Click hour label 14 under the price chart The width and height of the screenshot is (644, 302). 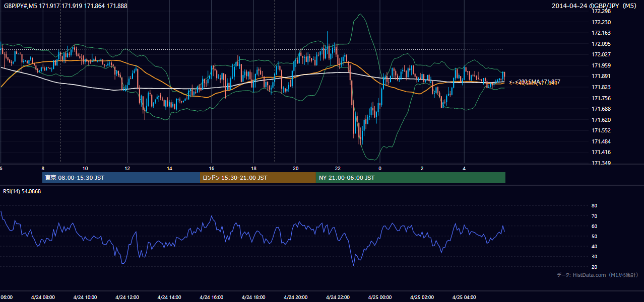pos(170,169)
